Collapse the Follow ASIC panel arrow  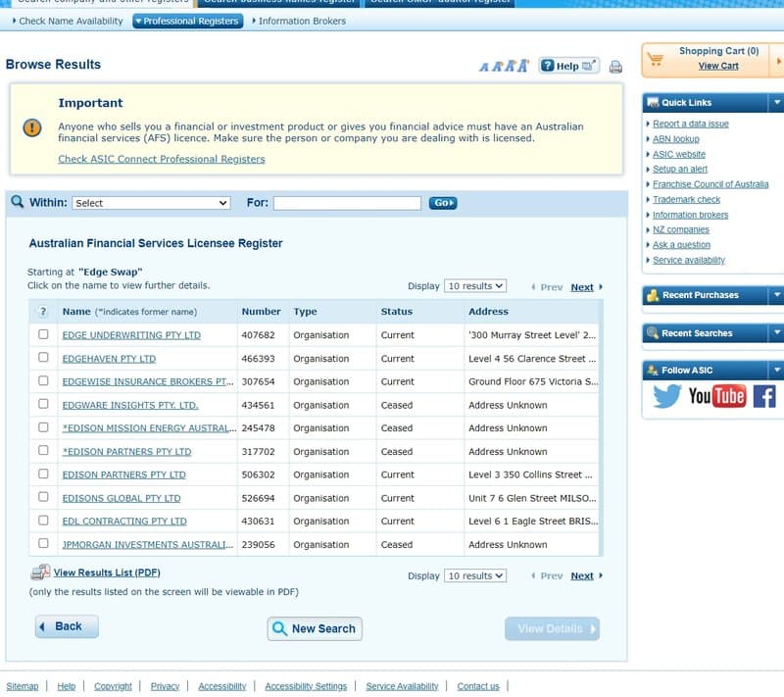pyautogui.click(x=776, y=370)
